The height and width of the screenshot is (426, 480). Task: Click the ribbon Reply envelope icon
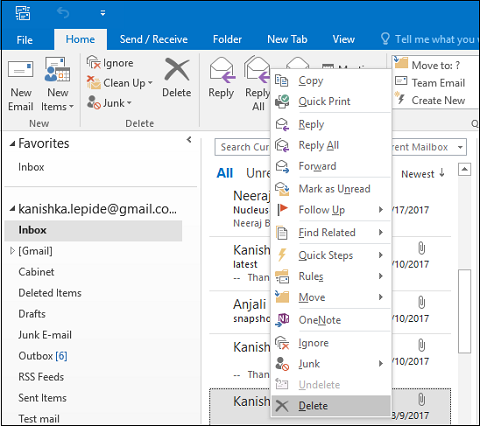(x=222, y=70)
